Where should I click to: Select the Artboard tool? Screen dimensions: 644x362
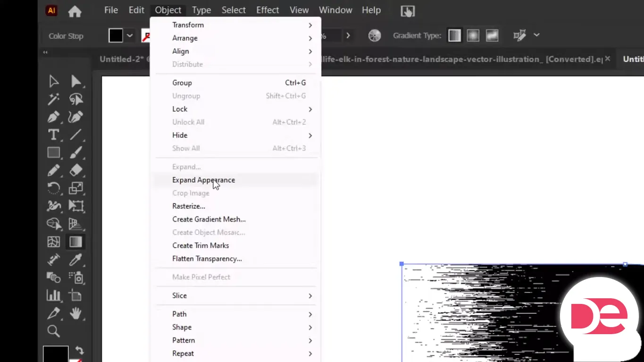(76, 295)
